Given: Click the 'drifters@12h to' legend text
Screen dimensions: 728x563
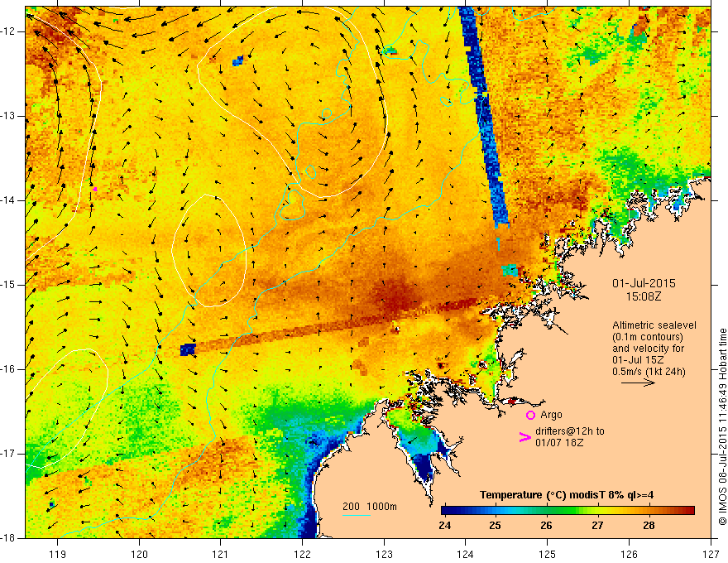Looking at the screenshot, I should pos(570,431).
